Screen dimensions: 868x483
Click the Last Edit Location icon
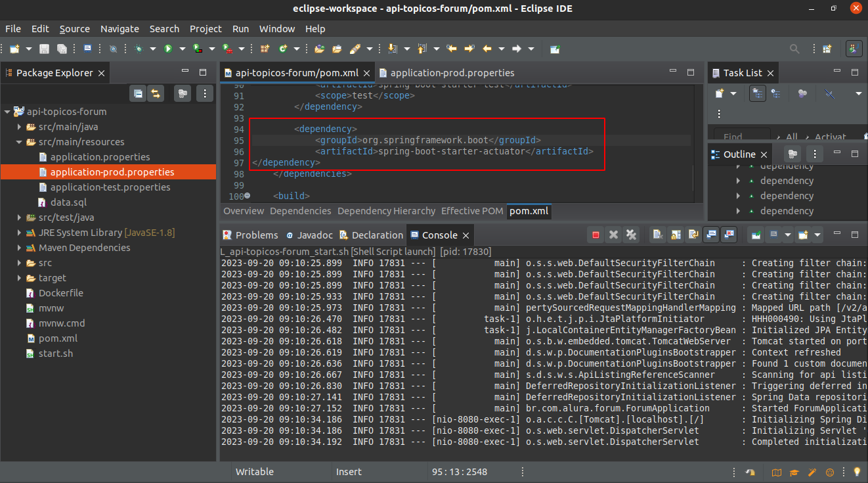452,49
